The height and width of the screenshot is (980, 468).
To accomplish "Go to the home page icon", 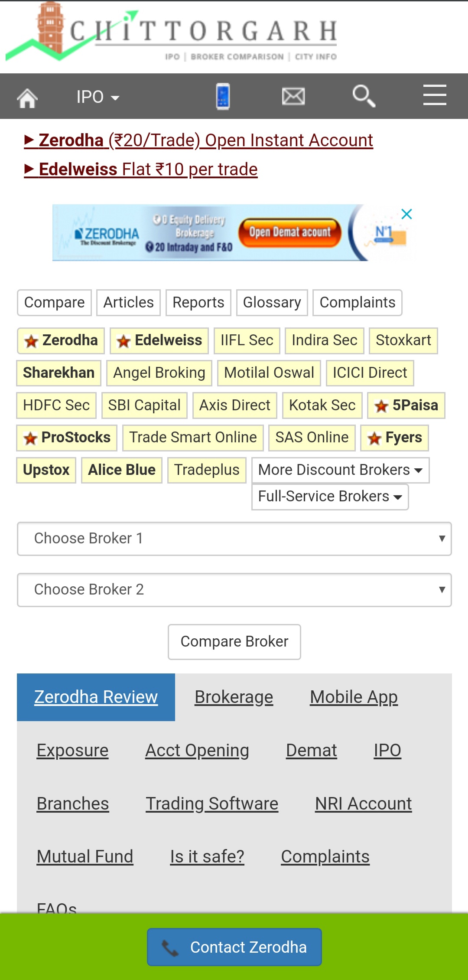I will click(27, 97).
